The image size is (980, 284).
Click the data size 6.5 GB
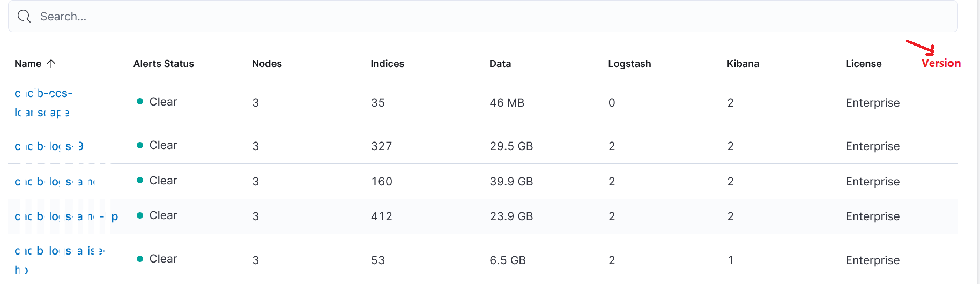click(x=508, y=260)
